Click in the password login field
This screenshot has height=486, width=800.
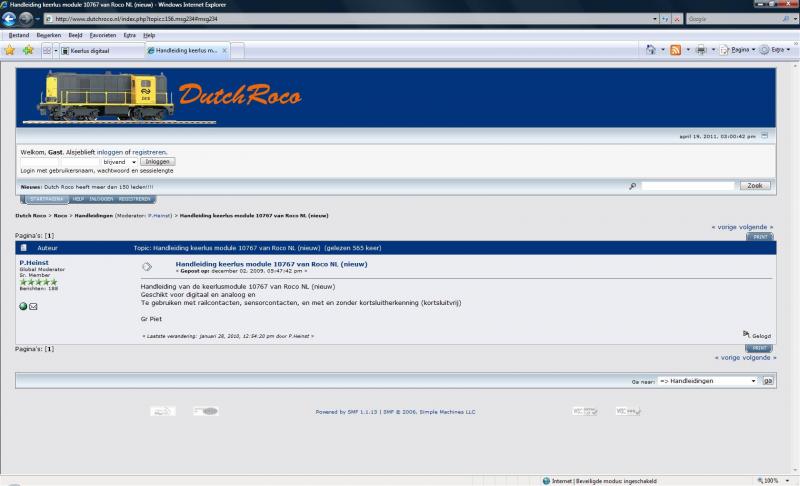coord(80,162)
